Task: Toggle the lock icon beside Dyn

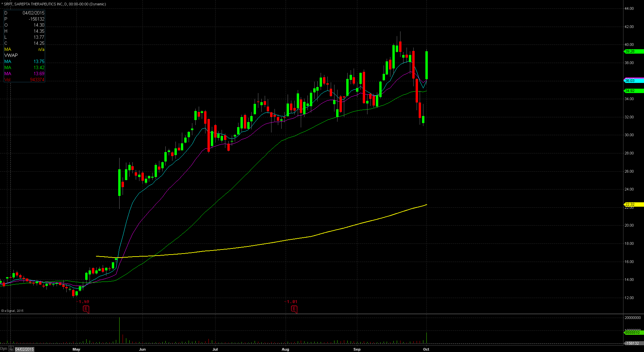Action: (x=11, y=349)
